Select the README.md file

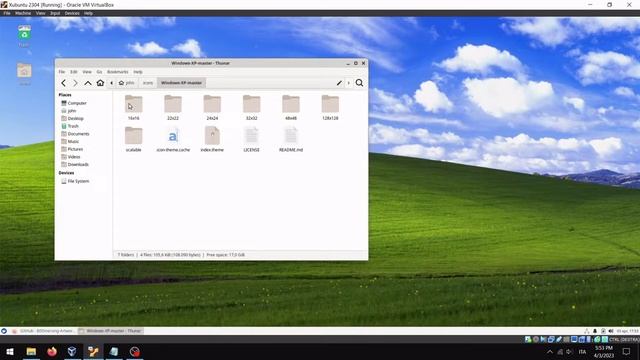click(291, 139)
